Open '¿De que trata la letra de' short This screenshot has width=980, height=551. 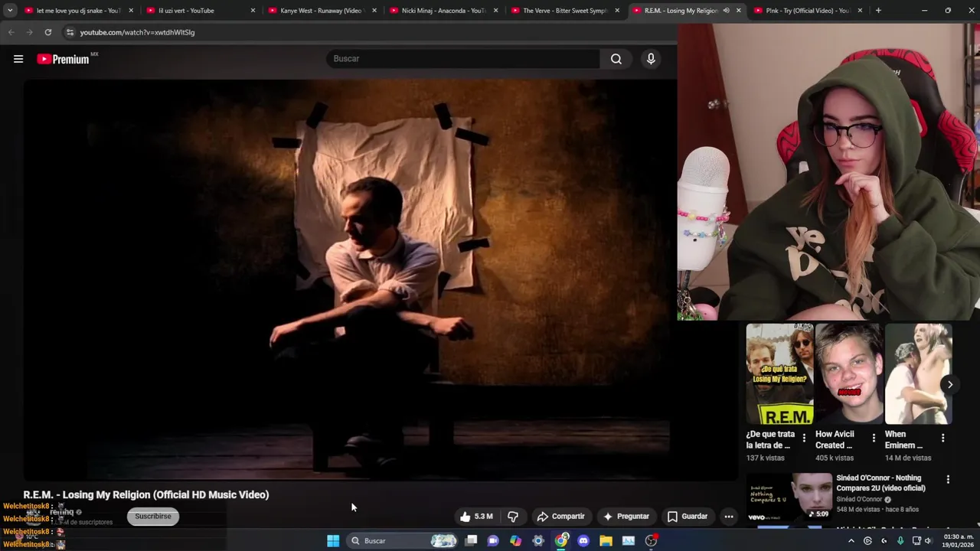[x=779, y=374]
